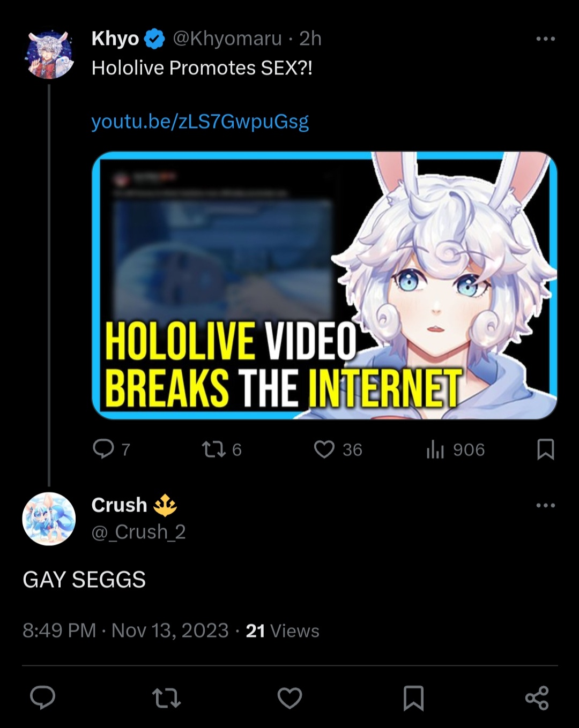View analytics showing 906 views
The width and height of the screenshot is (579, 728).
(456, 449)
